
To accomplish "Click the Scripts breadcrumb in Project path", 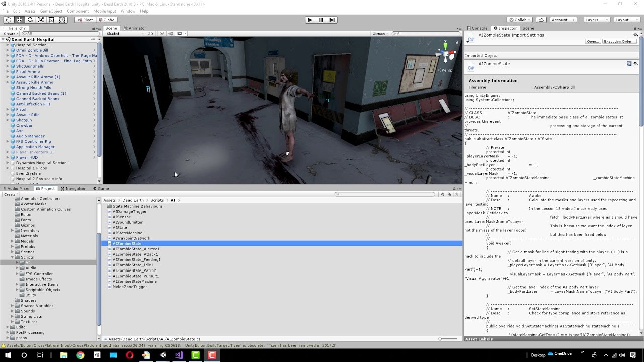I will (x=157, y=200).
